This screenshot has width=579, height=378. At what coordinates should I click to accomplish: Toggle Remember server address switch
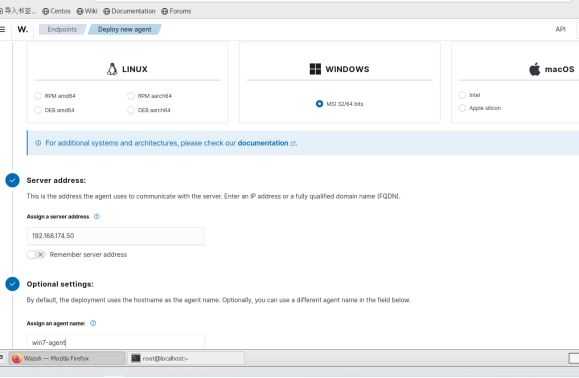pos(36,254)
